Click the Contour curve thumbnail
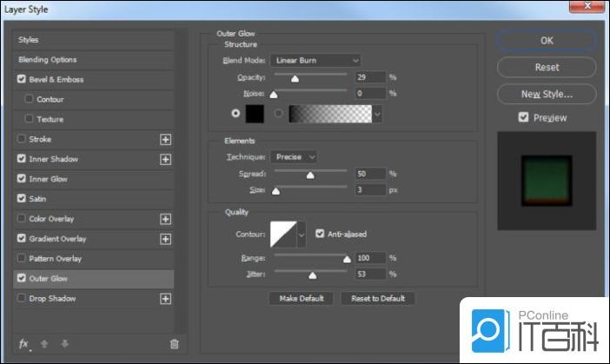The image size is (610, 364). [x=283, y=235]
